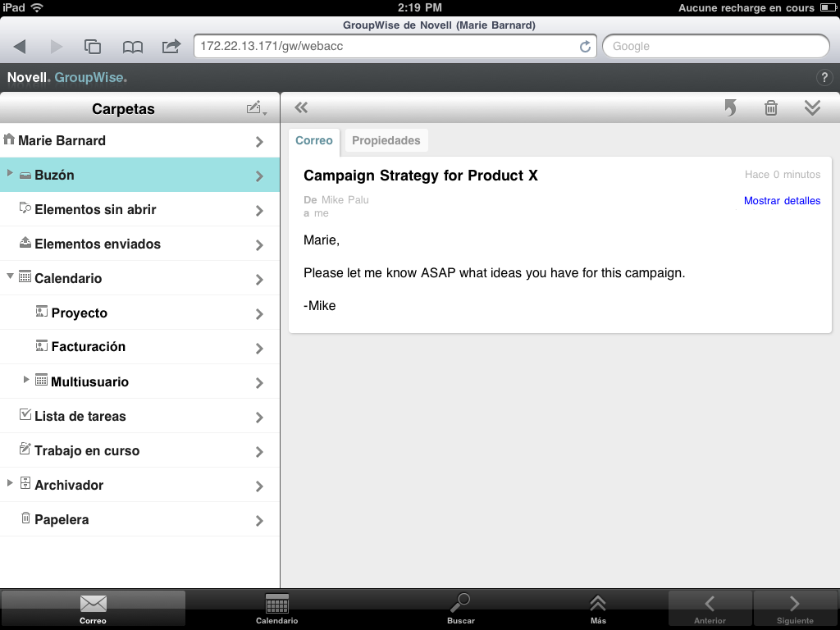Viewport: 840px width, 630px height.
Task: Switch to the Correo tab
Action: coord(314,140)
